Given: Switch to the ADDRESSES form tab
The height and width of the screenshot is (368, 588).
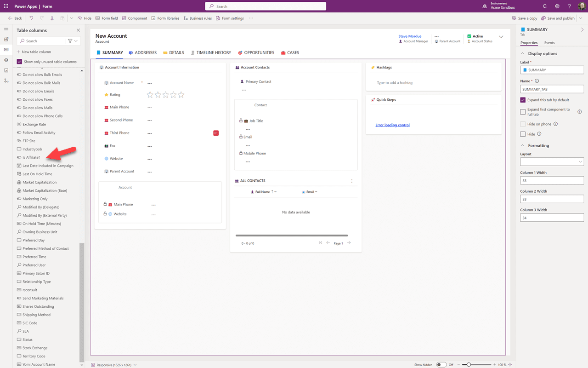Looking at the screenshot, I should point(143,52).
